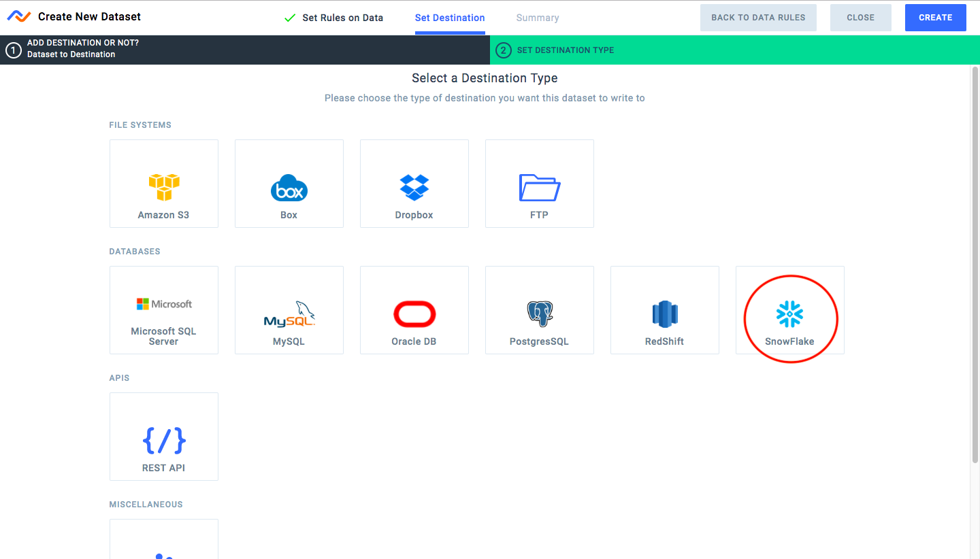
Task: Pick the FTP folder destination
Action: 540,184
